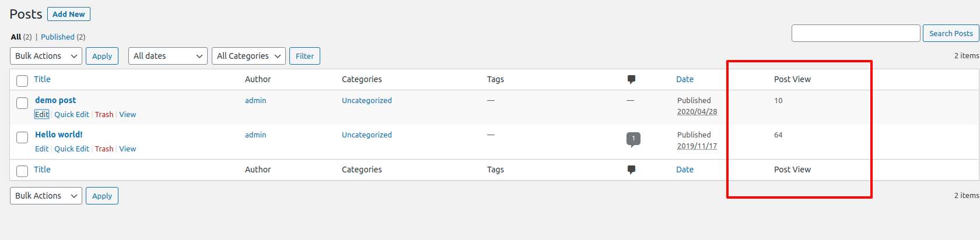Click comments icon in table footer

click(x=631, y=170)
